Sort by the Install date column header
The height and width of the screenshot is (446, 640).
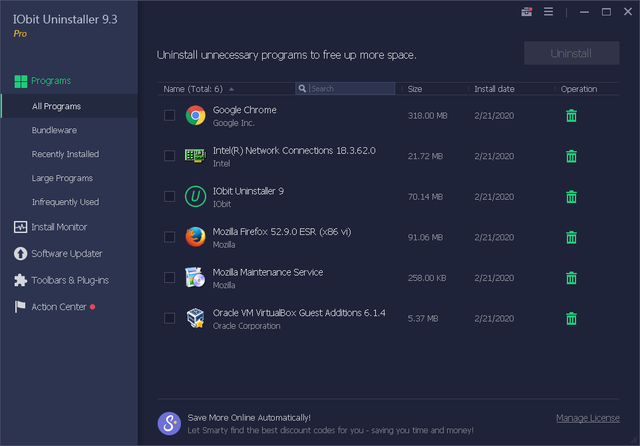click(x=494, y=89)
